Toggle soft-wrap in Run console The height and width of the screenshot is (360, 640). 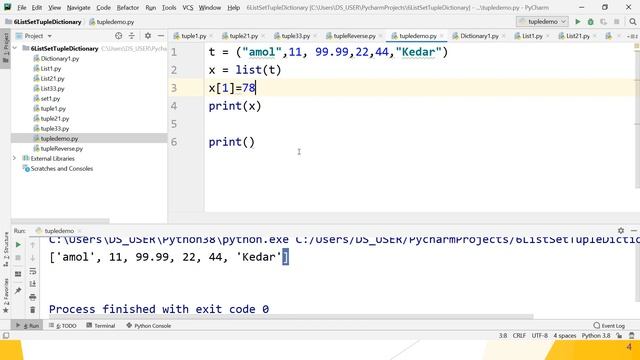pos(33,271)
